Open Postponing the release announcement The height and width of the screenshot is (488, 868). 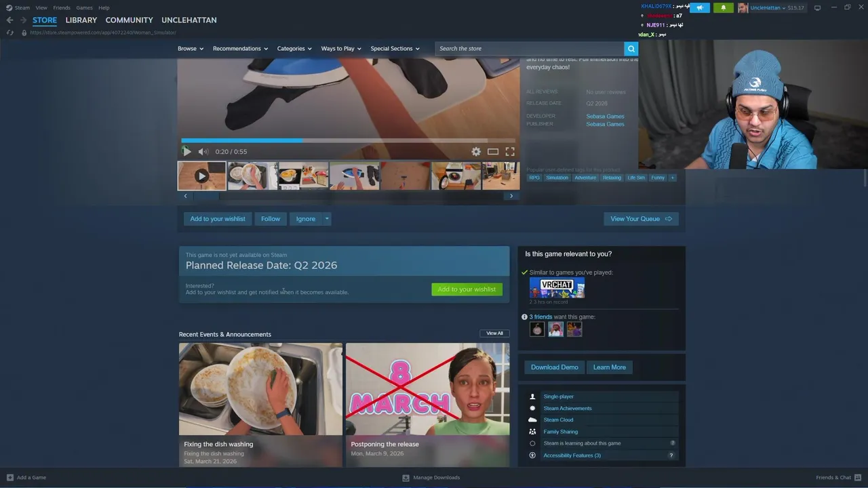coord(427,405)
